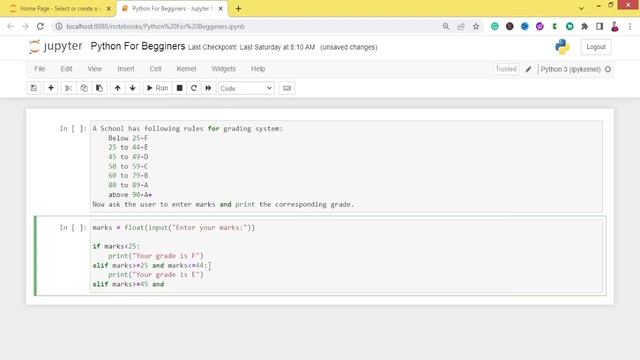Go back in browser history

click(11, 27)
